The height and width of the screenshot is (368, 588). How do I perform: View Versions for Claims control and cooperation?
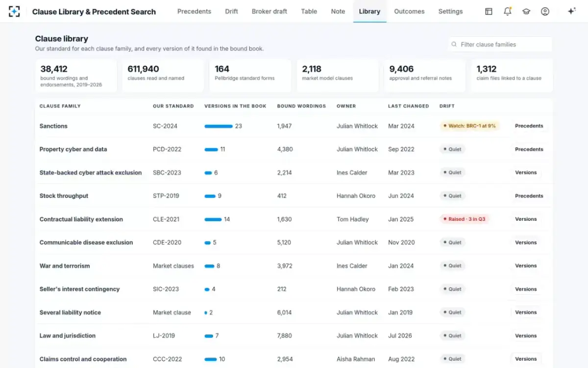click(526, 359)
